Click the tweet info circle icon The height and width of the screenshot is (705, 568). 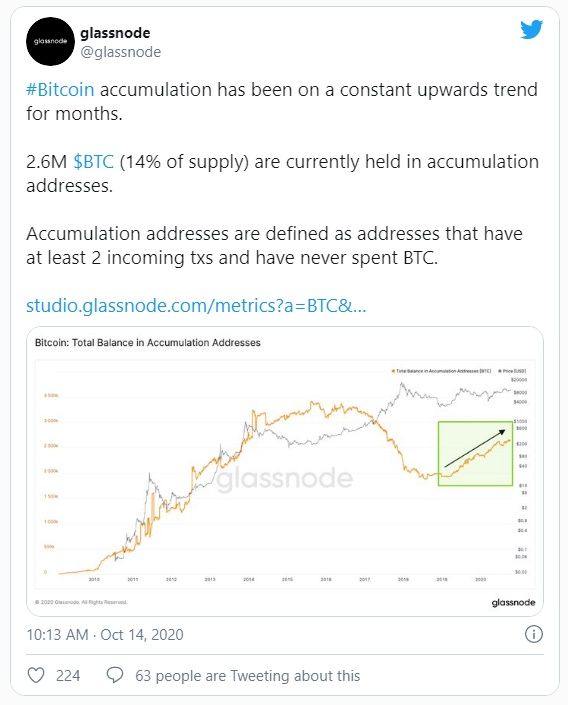(534, 634)
